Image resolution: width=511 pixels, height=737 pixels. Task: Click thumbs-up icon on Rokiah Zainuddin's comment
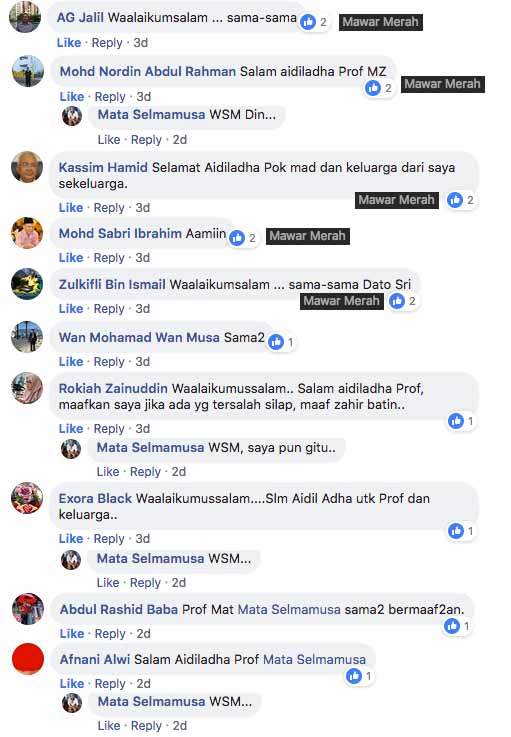point(456,421)
